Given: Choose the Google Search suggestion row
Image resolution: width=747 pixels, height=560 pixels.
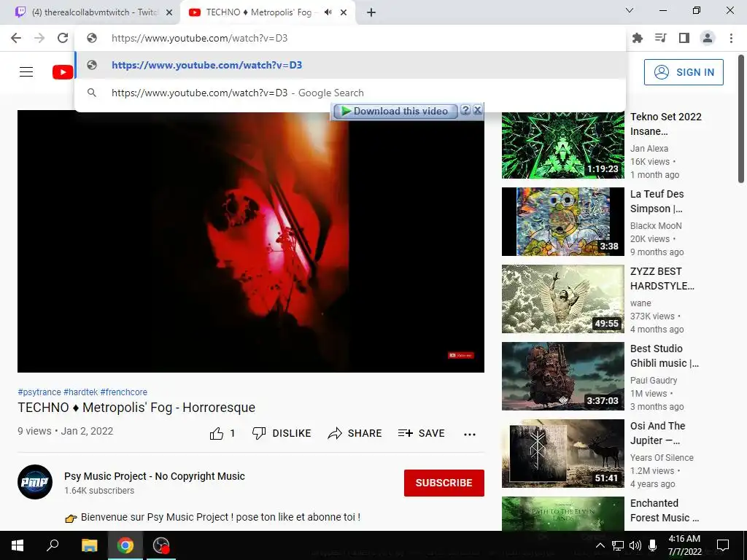Looking at the screenshot, I should point(350,93).
